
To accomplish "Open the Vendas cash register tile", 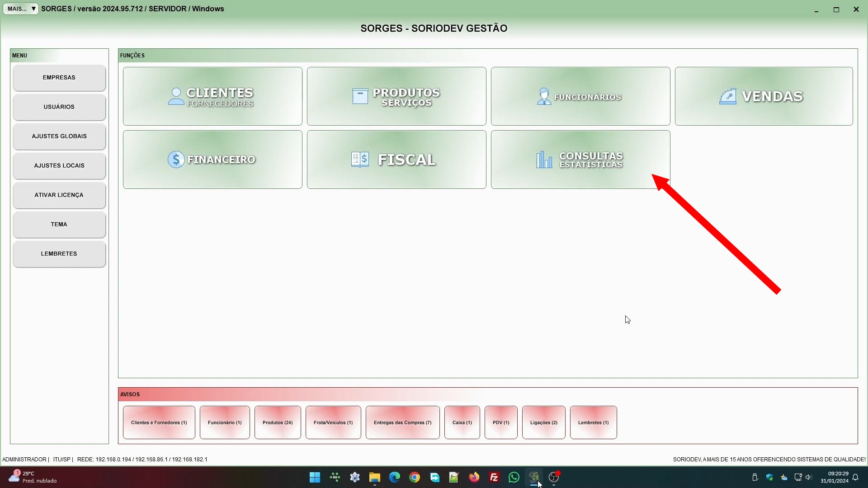I will point(764,96).
